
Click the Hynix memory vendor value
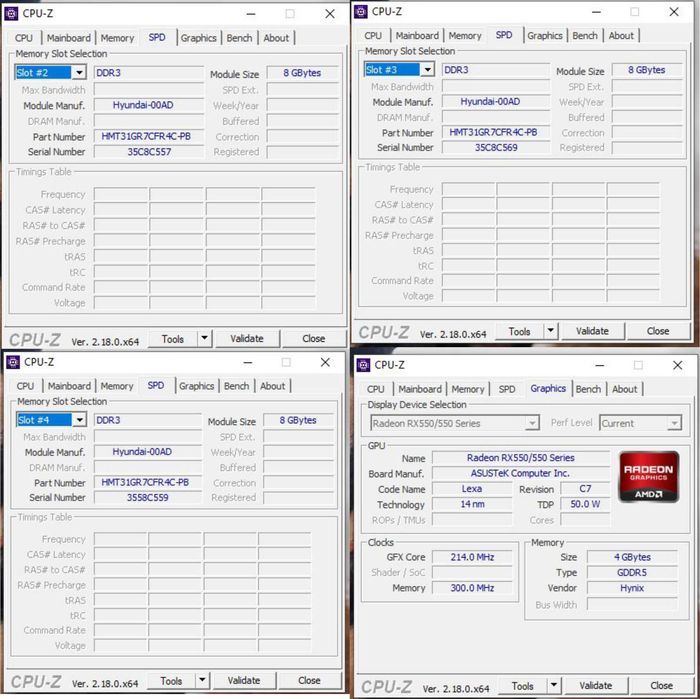(x=632, y=588)
